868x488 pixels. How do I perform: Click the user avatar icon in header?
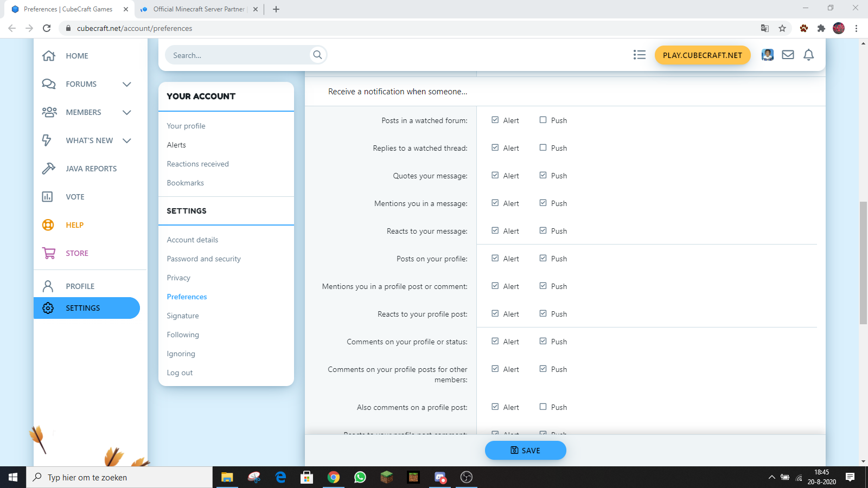[767, 55]
